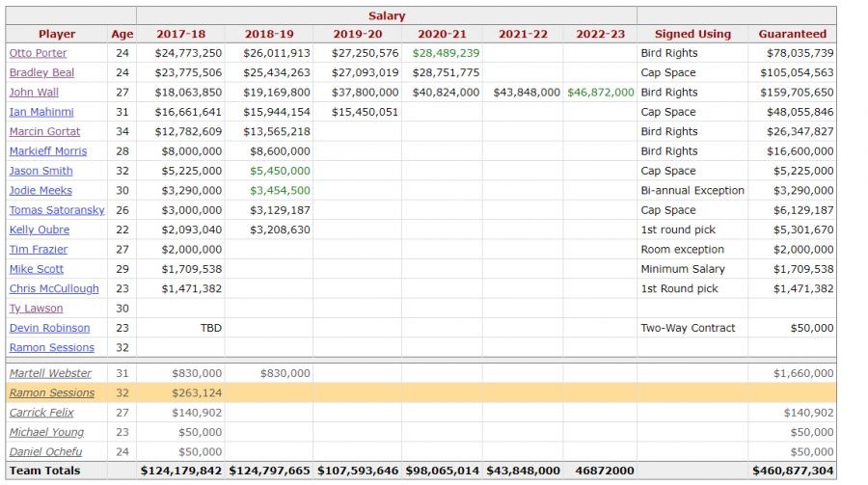Click the Jodie Meeks link

(41, 191)
